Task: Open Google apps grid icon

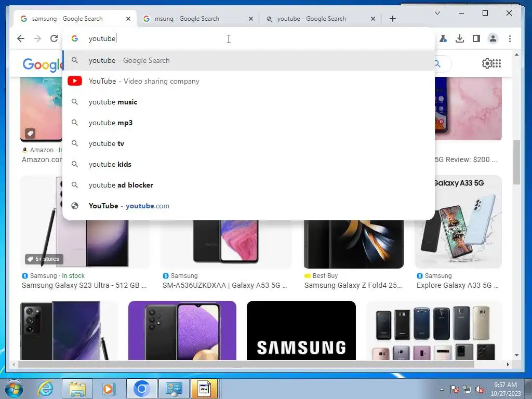Action: (x=497, y=63)
